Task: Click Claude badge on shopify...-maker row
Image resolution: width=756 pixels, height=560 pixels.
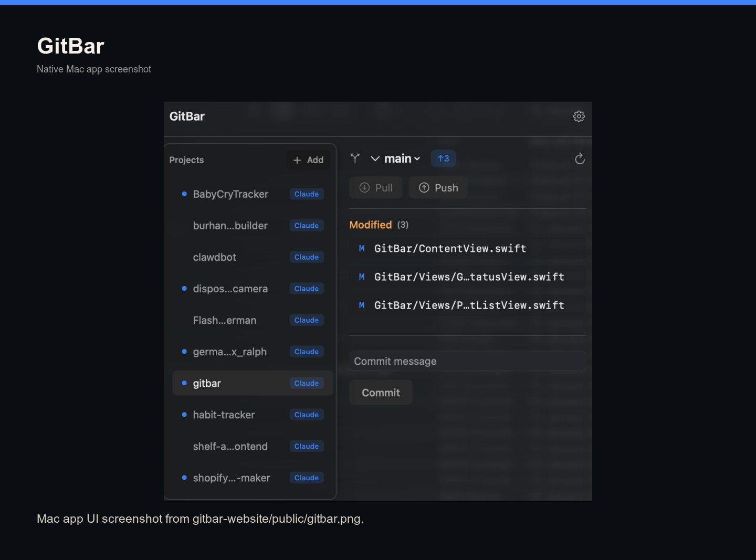Action: [x=307, y=478]
